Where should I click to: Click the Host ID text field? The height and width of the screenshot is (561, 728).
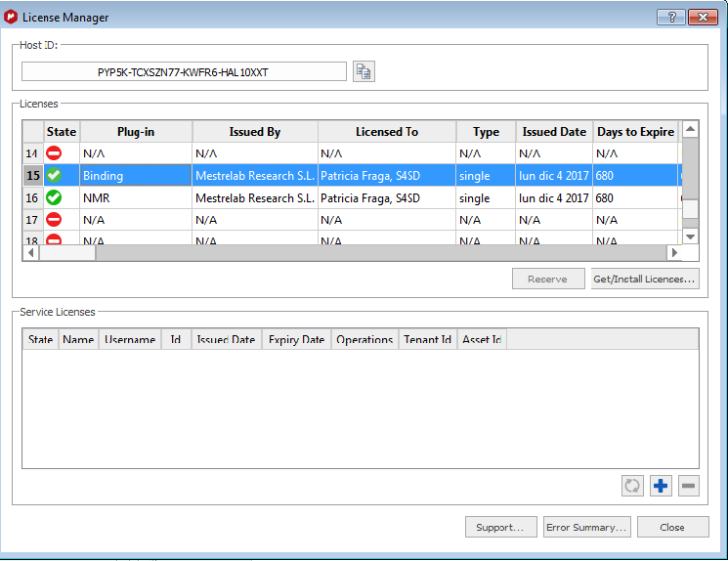pyautogui.click(x=184, y=71)
